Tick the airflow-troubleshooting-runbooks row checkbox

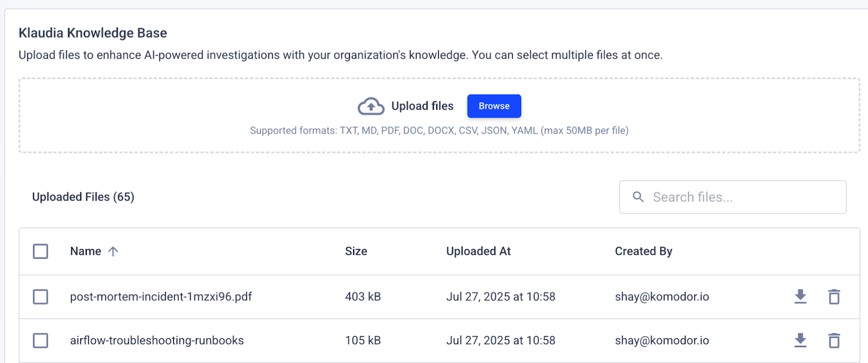(41, 341)
